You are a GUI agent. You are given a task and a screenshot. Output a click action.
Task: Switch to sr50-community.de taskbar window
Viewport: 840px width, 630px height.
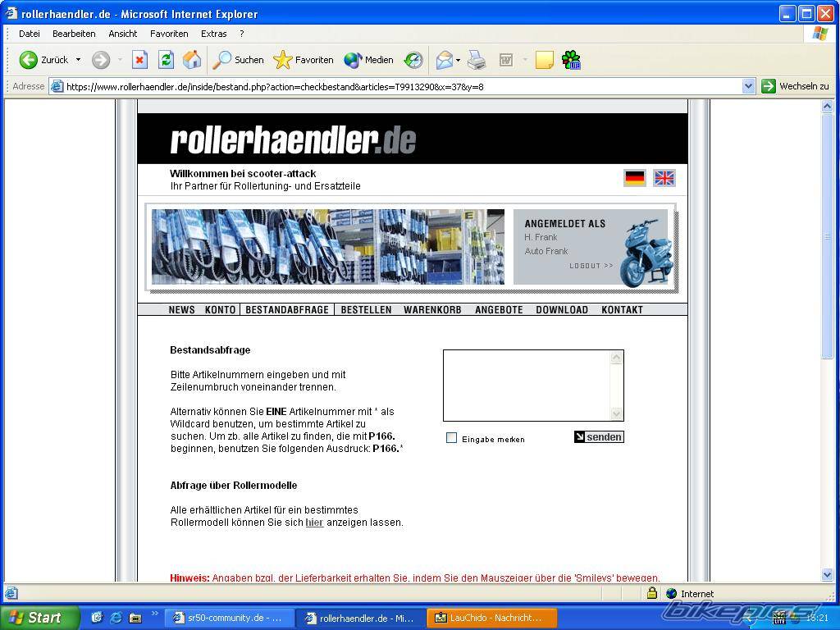tap(229, 619)
